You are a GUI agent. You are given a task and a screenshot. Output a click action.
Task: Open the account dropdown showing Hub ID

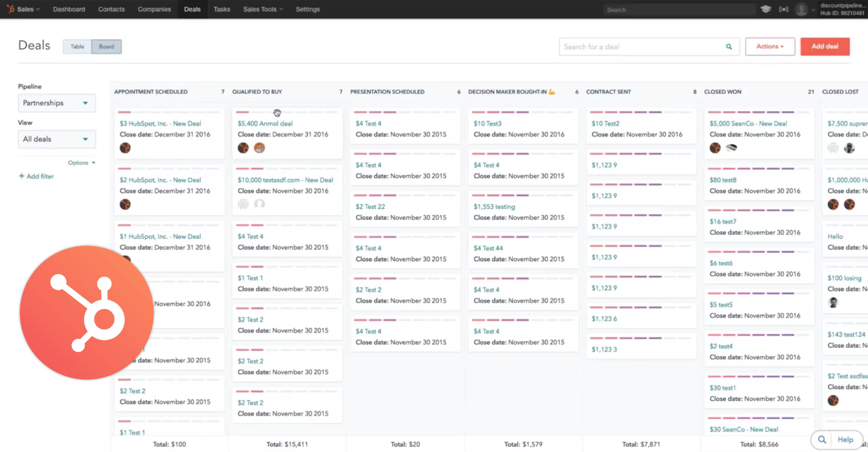(x=842, y=9)
